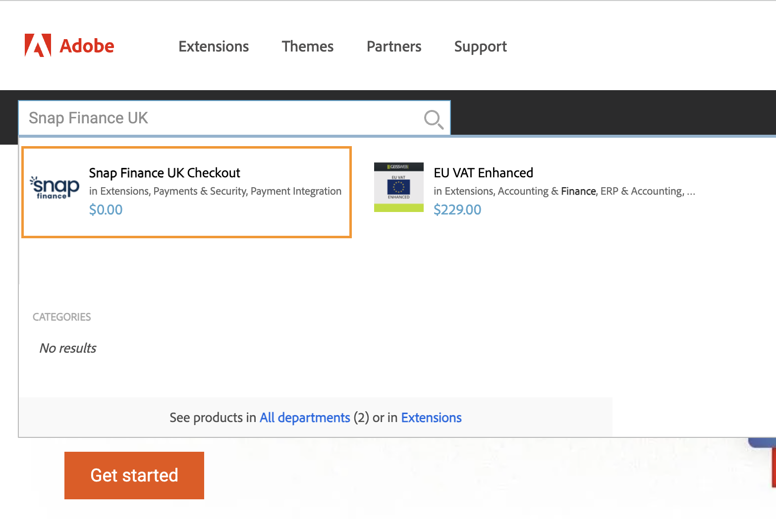
Task: Open the Snap Finance UK Checkout result
Action: coord(164,172)
